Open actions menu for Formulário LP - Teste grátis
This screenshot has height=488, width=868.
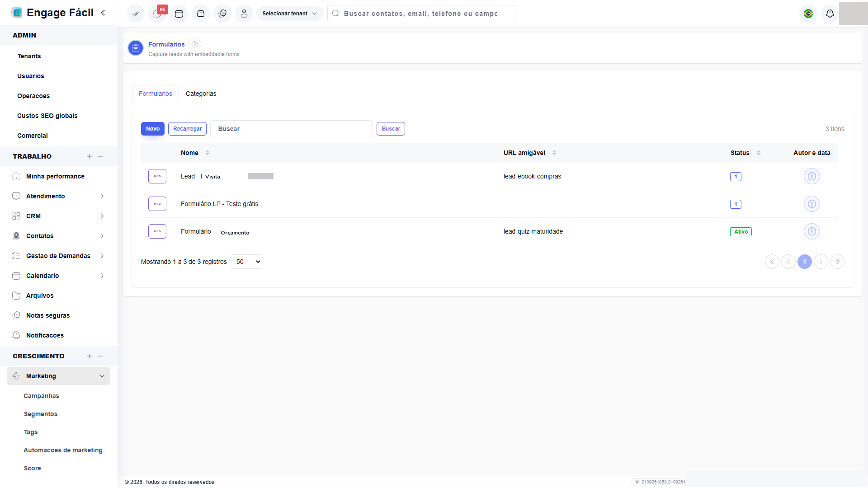coord(157,204)
